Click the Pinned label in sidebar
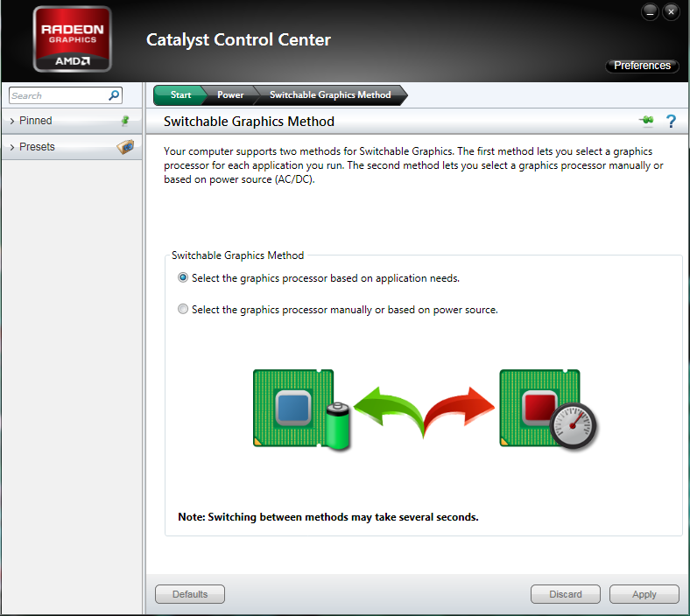690x616 pixels. (x=36, y=121)
